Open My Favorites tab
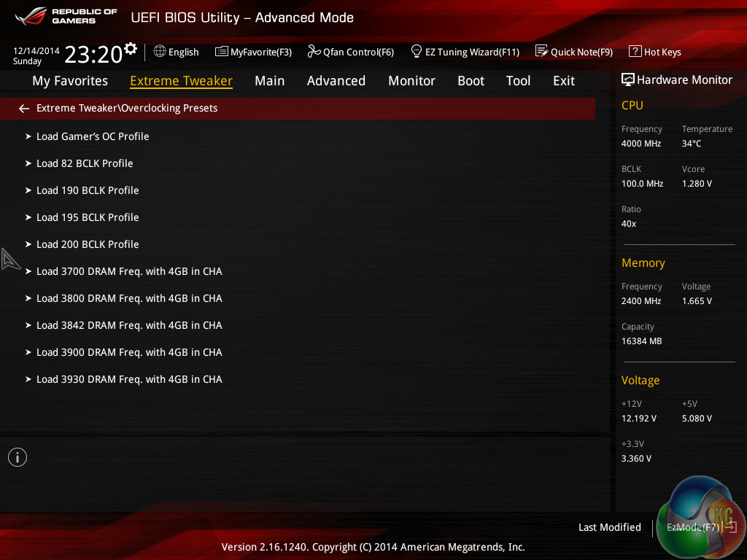747x560 pixels. point(70,81)
